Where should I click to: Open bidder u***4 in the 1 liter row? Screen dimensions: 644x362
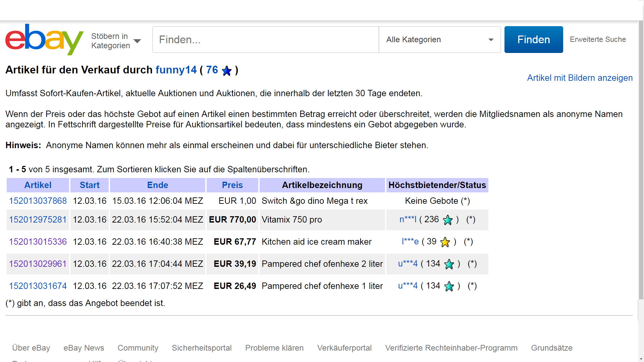point(408,286)
